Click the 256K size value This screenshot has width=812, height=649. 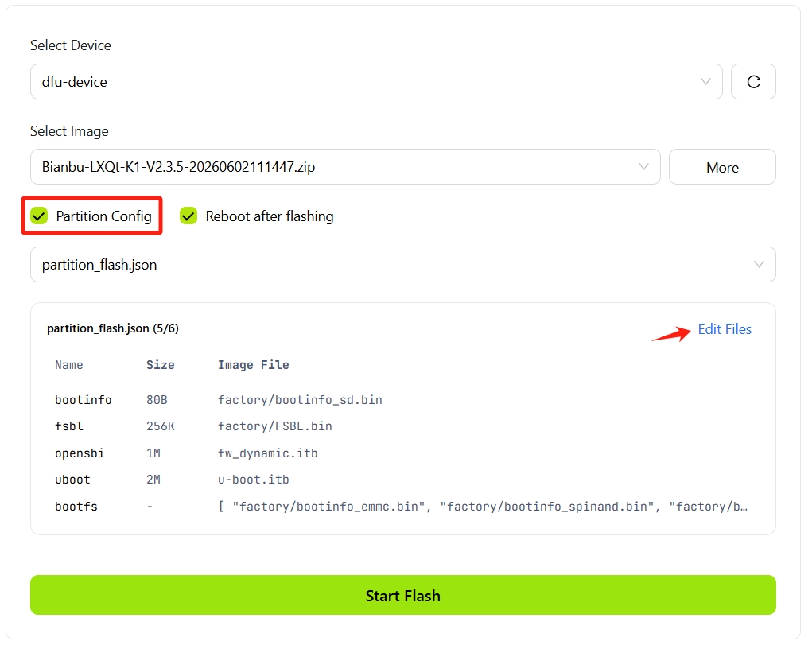161,426
